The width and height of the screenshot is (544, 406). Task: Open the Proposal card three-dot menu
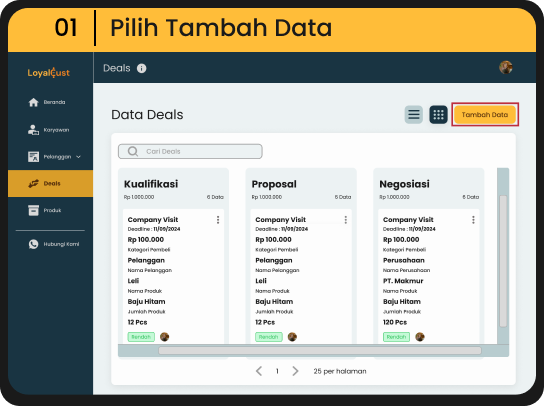346,220
